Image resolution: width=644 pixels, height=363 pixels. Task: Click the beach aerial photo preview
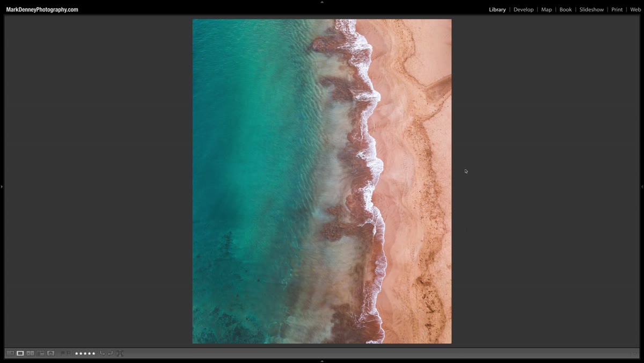tap(322, 181)
